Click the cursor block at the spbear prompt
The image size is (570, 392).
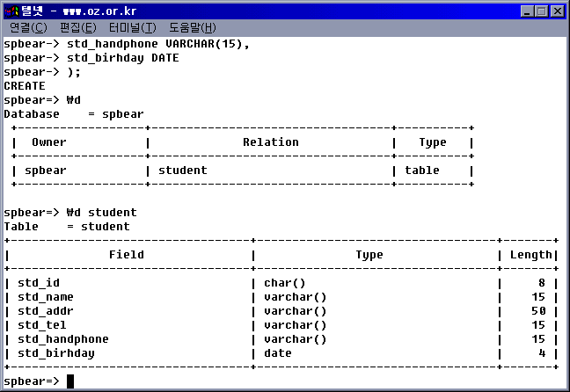[70, 381]
